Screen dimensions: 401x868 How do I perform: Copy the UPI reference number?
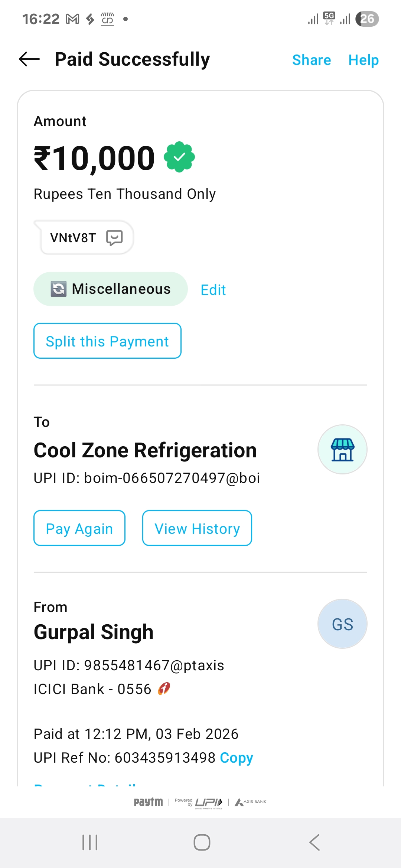236,758
